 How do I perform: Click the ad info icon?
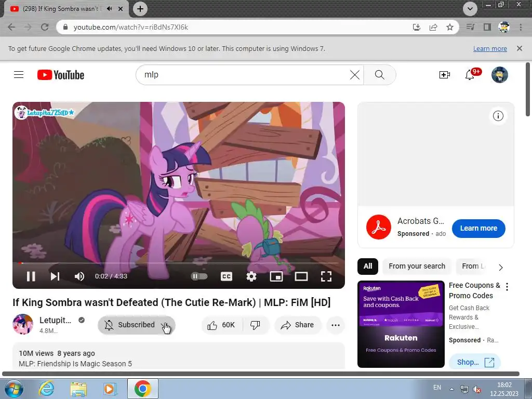point(498,116)
